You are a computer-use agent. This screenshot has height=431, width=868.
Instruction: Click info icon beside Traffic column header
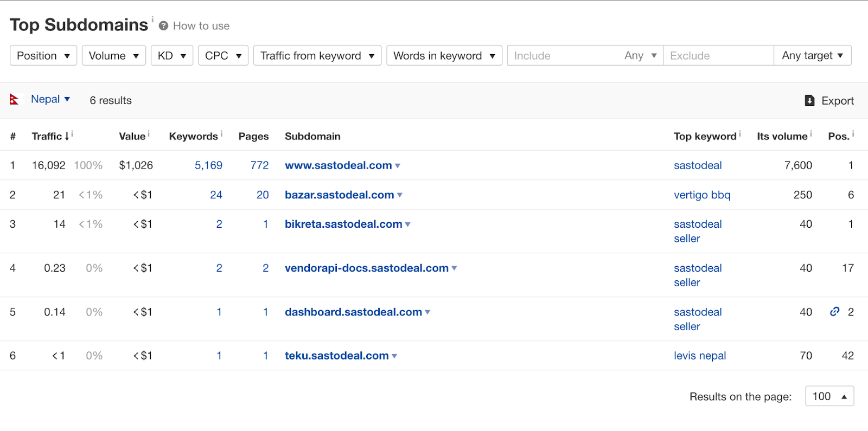[x=72, y=133]
